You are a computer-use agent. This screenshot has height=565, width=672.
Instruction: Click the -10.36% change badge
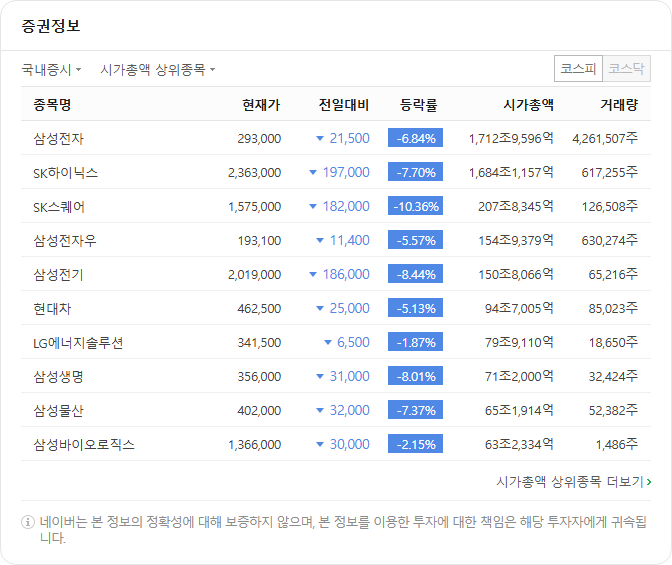point(415,206)
